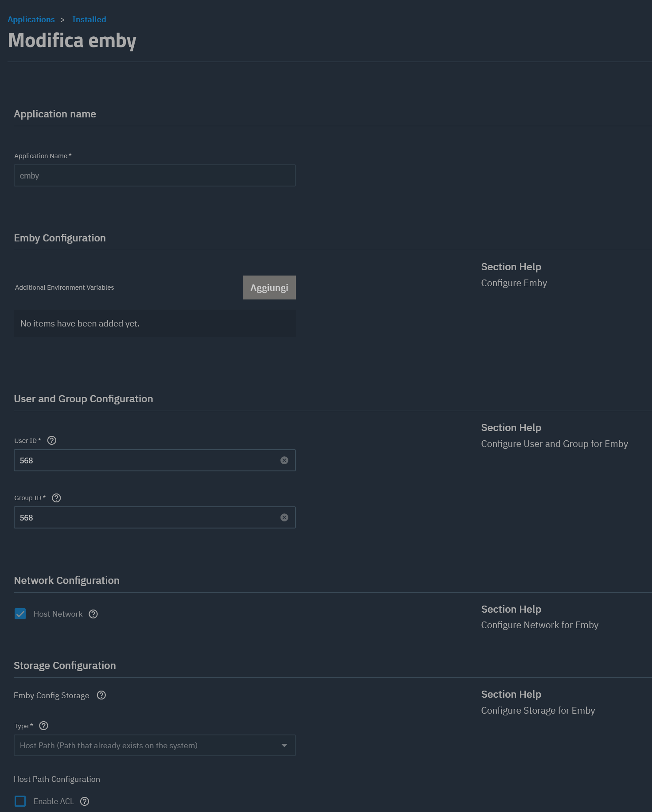Viewport: 652px width, 812px height.
Task: Click the Host Network label
Action: (58, 614)
